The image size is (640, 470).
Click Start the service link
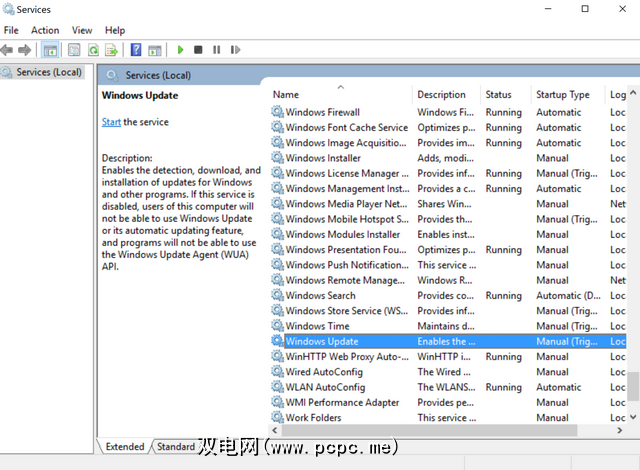point(111,122)
